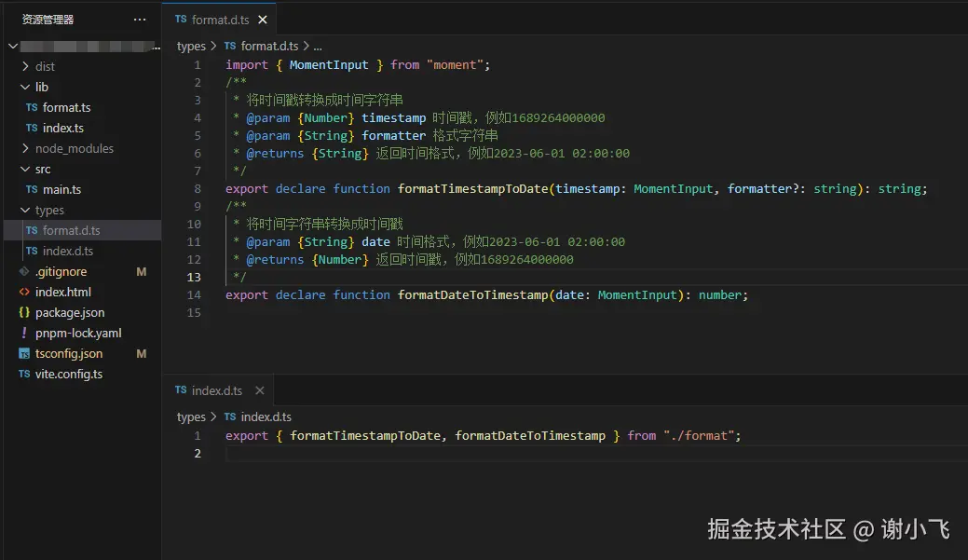
Task: Click the types breadcrumb above format.d.ts editor
Action: [191, 46]
